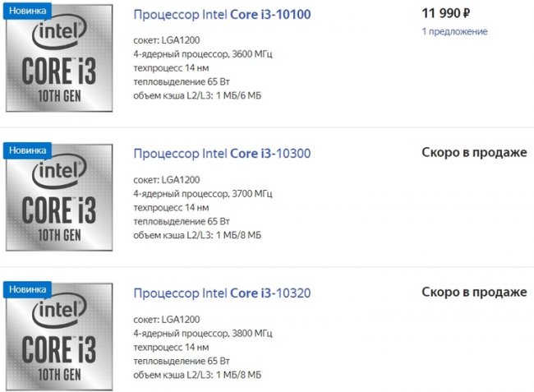The image size is (534, 392).
Task: Click "Скоро в продаже" for Core i3-10320
Action: [x=474, y=292]
